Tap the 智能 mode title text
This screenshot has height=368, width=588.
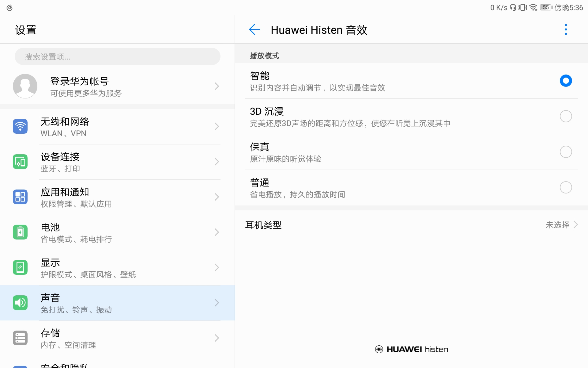pyautogui.click(x=259, y=75)
